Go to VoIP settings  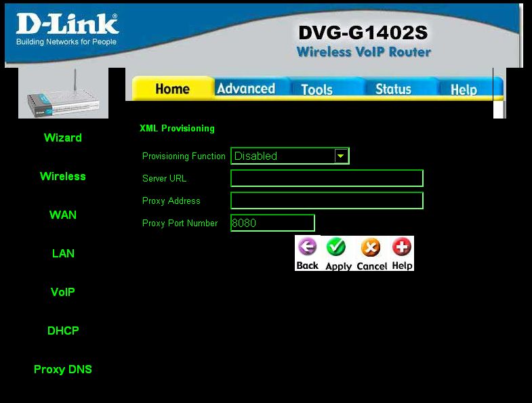tap(63, 292)
